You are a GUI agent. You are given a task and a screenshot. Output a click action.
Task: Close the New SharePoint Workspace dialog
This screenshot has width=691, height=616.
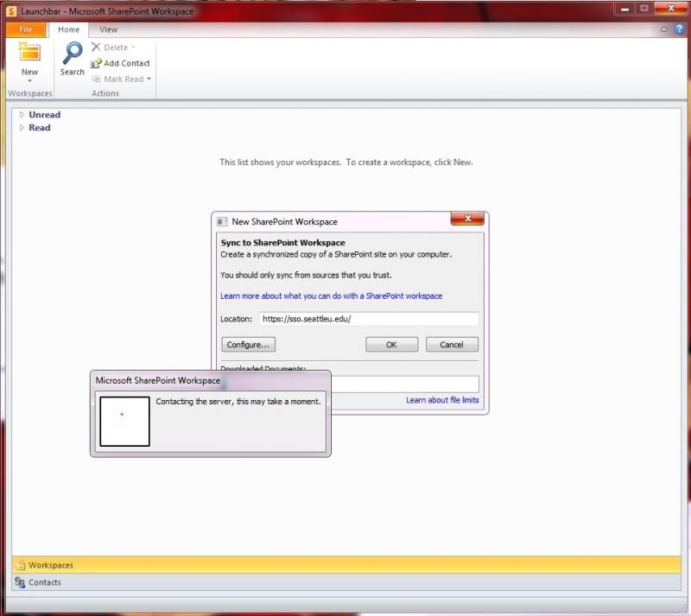point(467,219)
